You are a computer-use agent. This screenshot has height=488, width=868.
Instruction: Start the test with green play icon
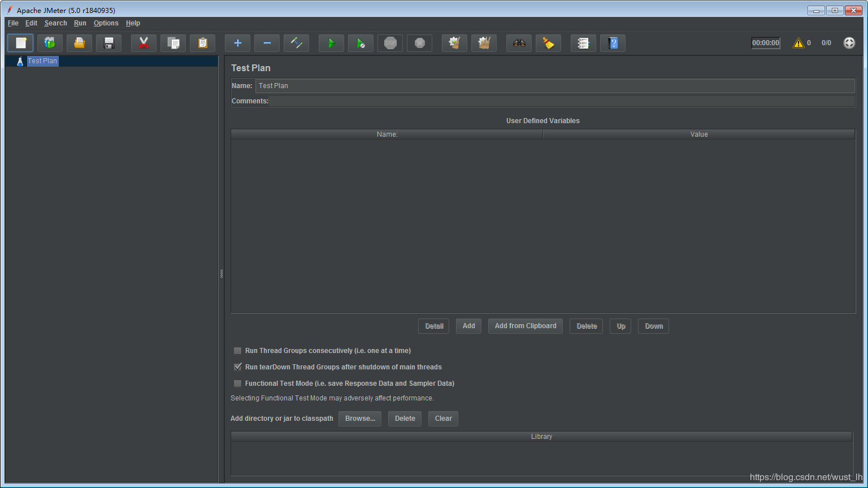click(331, 43)
